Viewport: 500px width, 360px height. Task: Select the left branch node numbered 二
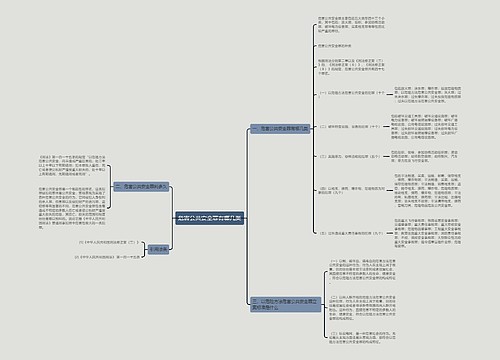pos(141,187)
